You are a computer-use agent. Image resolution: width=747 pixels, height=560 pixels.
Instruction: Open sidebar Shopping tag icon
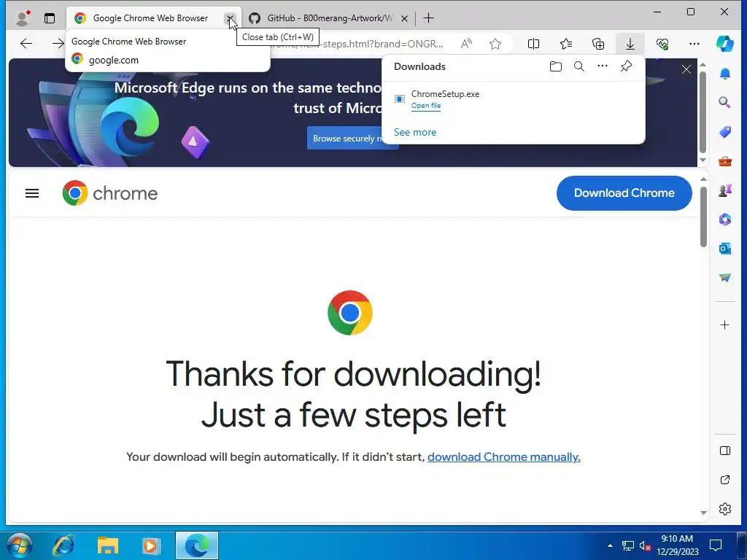tap(724, 132)
